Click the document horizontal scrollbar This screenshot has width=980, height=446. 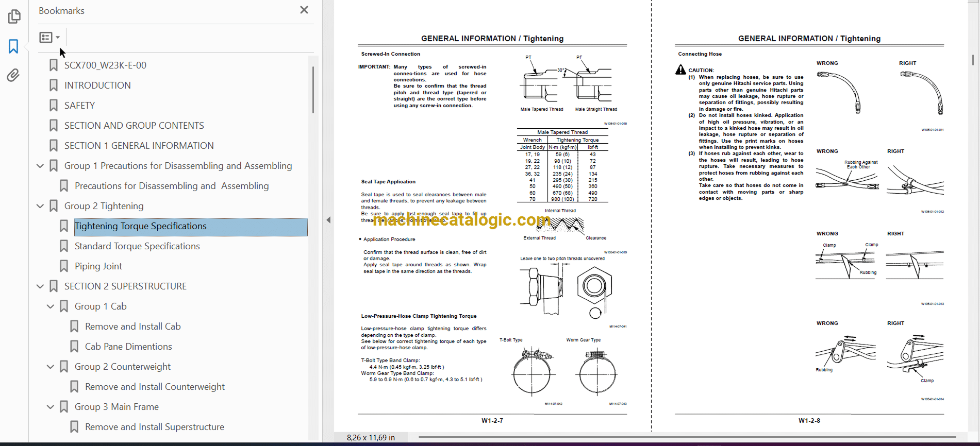[x=687, y=437]
